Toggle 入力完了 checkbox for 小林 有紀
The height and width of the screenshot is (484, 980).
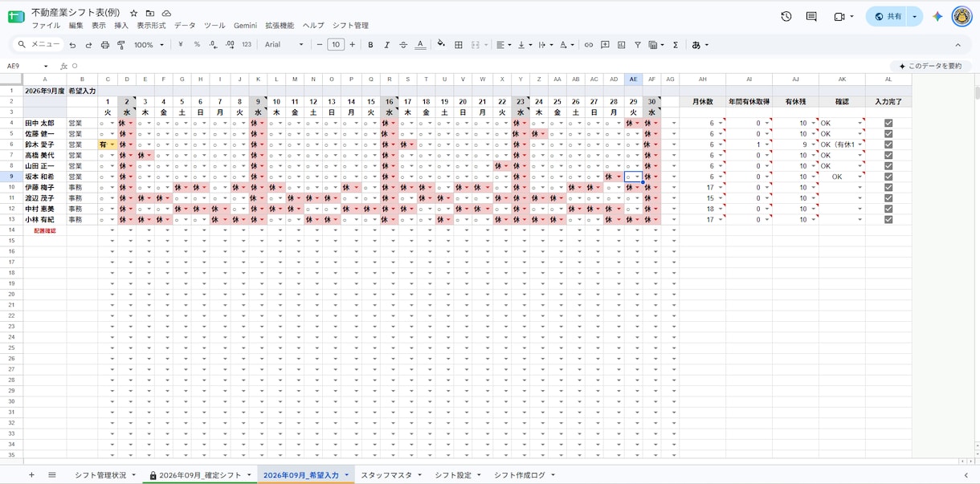click(888, 219)
